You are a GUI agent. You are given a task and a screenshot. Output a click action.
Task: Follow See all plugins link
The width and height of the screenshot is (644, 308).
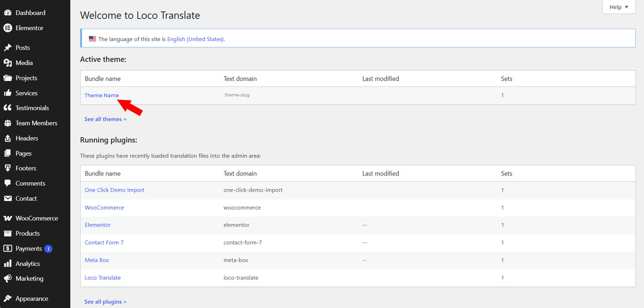pos(105,302)
